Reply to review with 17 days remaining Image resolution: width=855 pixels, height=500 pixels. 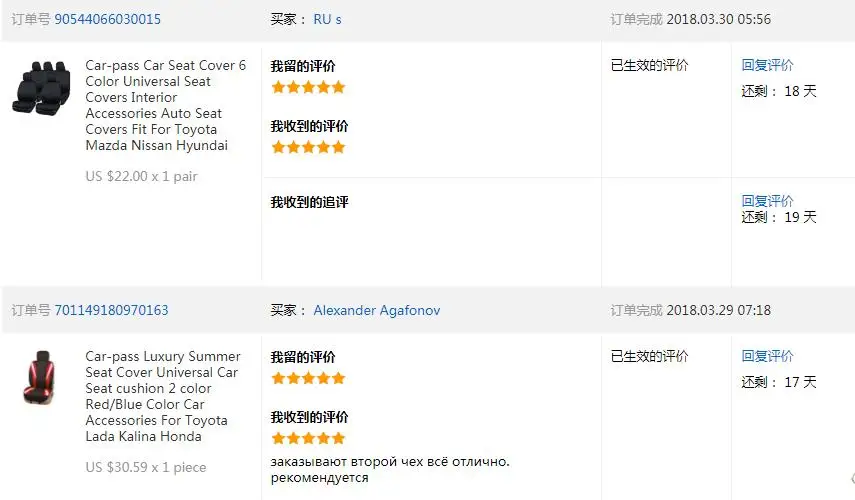767,357
